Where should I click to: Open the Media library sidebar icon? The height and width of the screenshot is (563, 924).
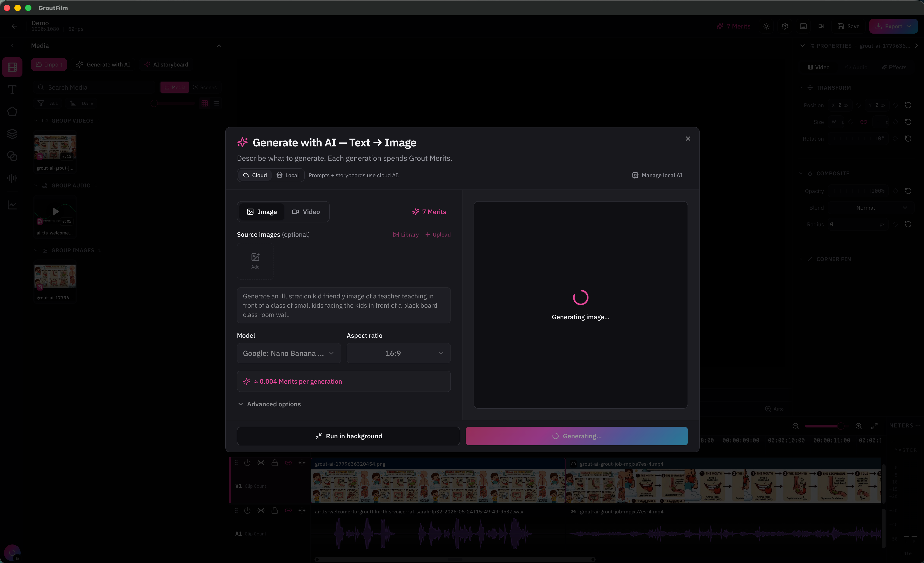(x=12, y=67)
